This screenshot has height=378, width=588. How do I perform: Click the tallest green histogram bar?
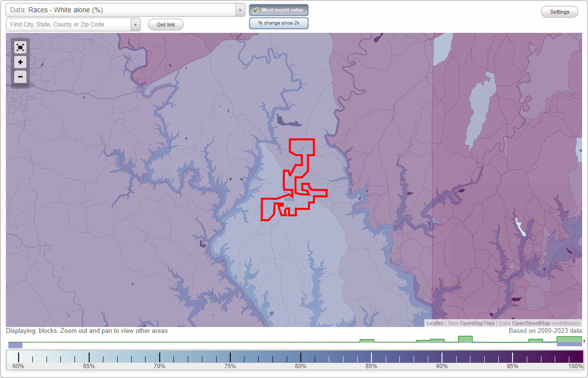(x=465, y=338)
